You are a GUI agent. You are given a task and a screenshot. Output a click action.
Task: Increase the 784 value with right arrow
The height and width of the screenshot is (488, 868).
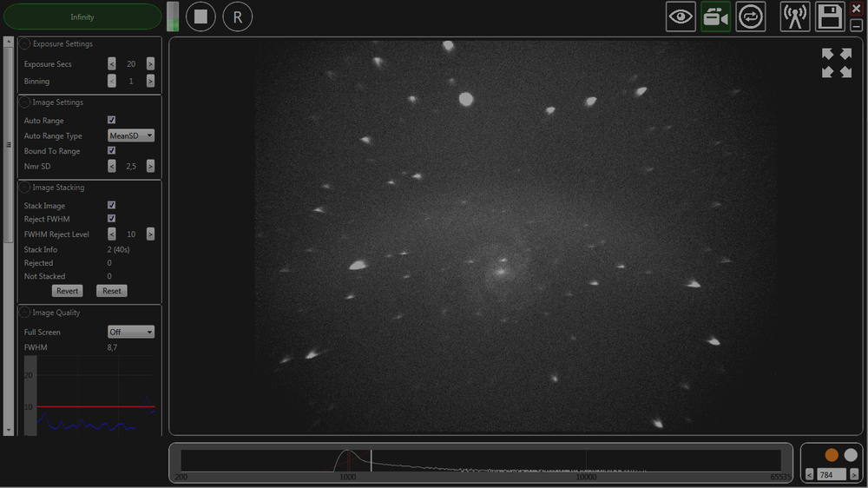pyautogui.click(x=853, y=475)
